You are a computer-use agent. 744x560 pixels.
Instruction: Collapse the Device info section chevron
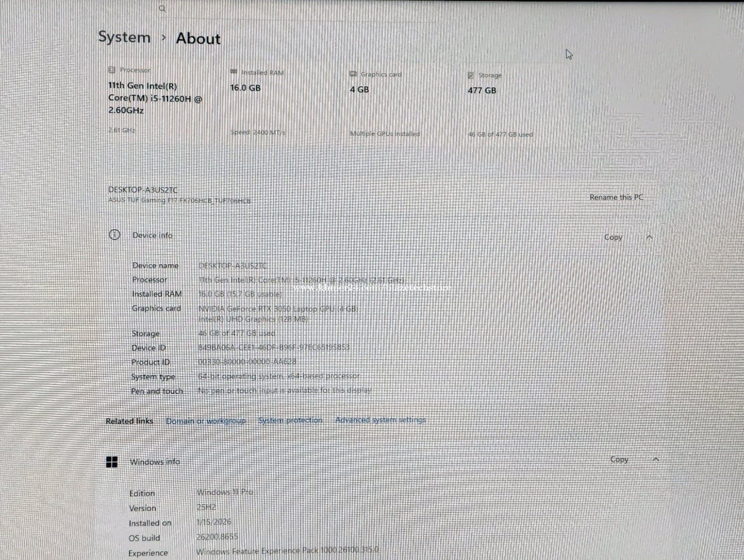click(x=649, y=237)
